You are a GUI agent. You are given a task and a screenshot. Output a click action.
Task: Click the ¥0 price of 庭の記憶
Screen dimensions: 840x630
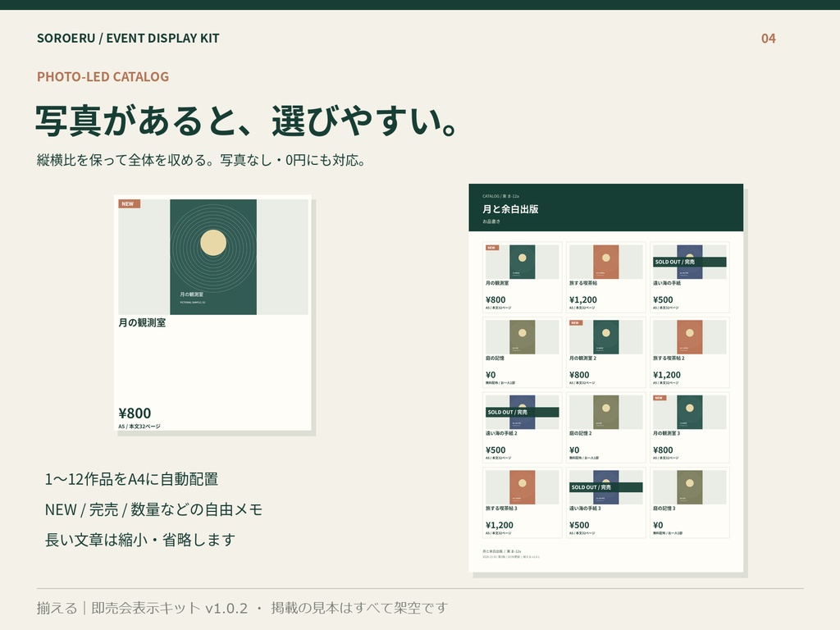pyautogui.click(x=491, y=375)
